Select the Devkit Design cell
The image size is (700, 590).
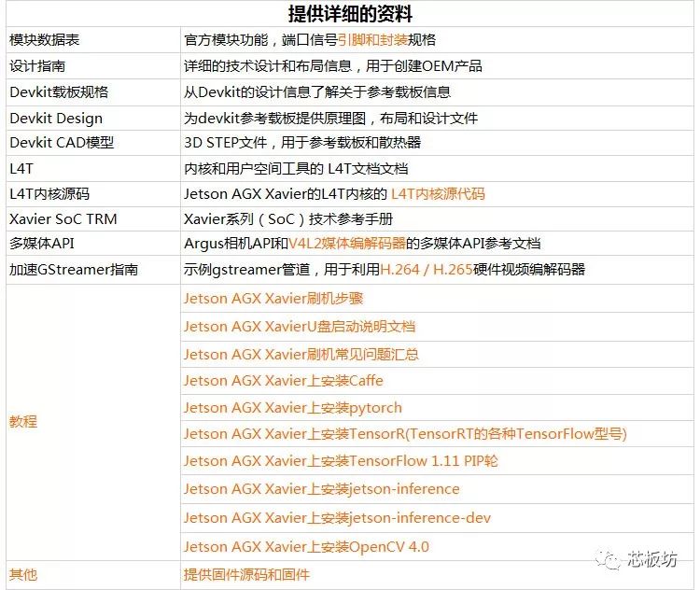[x=93, y=118]
